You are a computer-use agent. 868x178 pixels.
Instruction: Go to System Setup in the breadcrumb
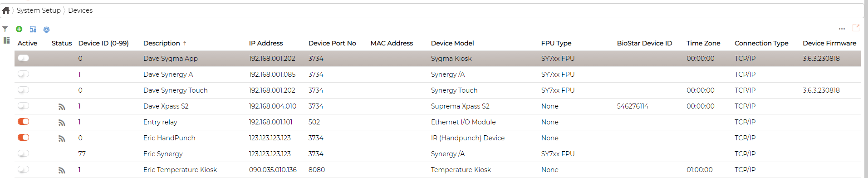click(x=39, y=10)
